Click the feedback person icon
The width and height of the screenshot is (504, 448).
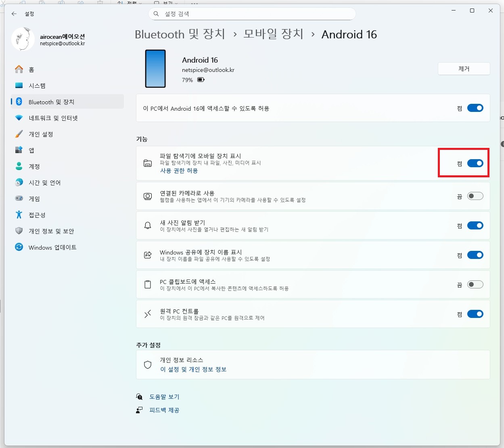[x=139, y=410]
